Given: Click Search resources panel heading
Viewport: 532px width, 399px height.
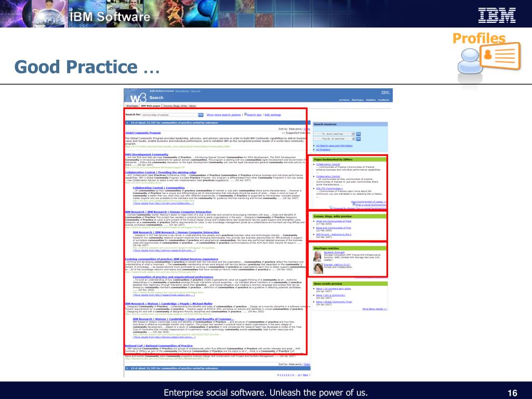Looking at the screenshot, I should (350, 124).
